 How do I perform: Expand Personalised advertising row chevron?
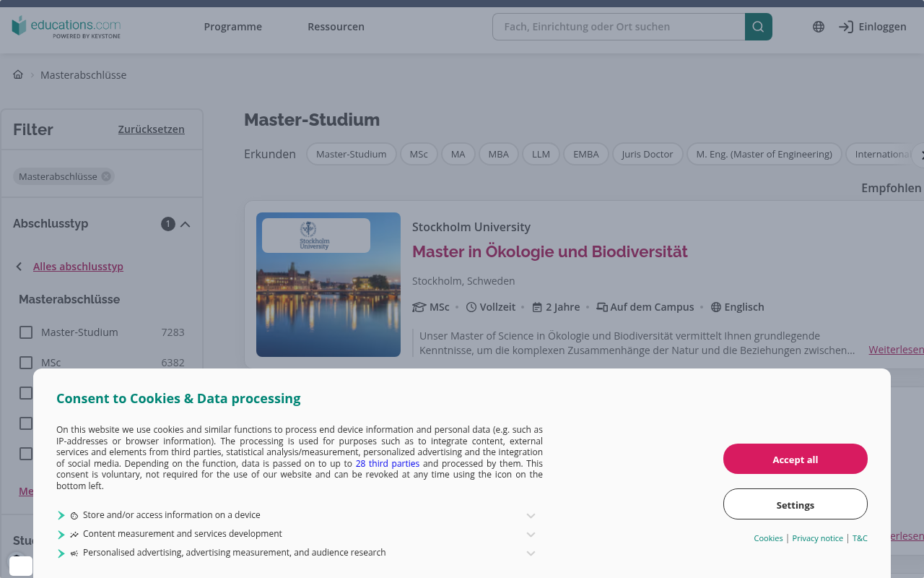pos(531,553)
